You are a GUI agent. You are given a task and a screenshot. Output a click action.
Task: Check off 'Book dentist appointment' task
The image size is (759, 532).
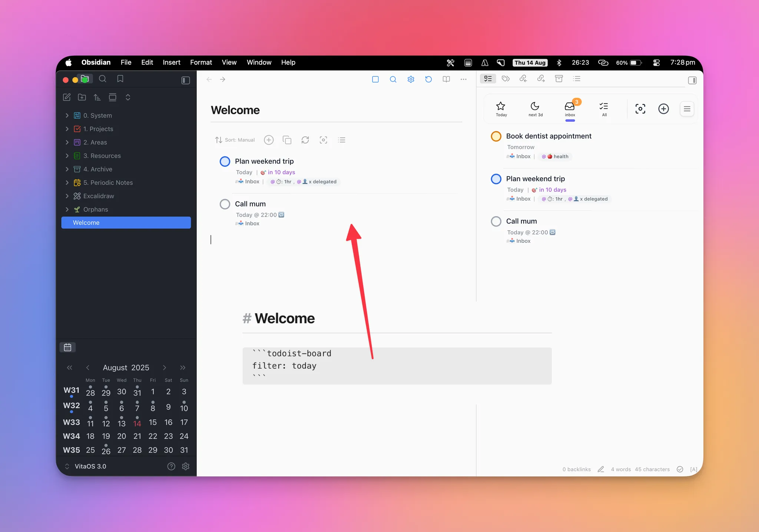(x=496, y=136)
